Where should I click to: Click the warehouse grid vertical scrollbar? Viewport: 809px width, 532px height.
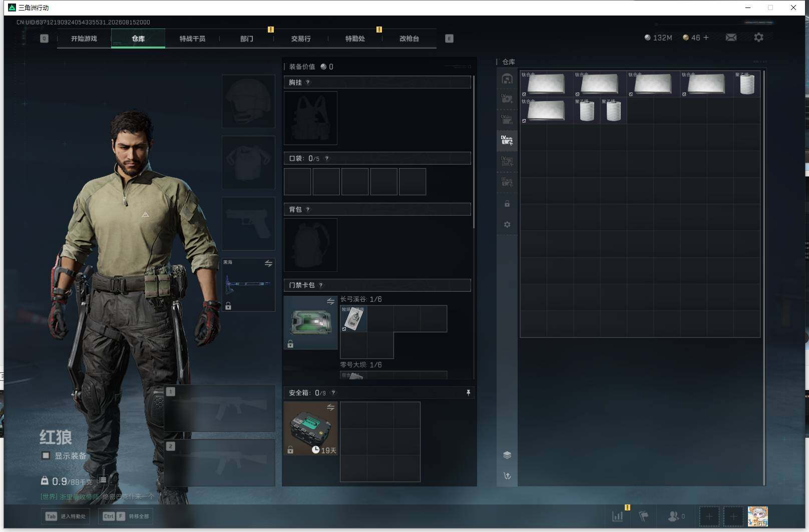(764, 278)
